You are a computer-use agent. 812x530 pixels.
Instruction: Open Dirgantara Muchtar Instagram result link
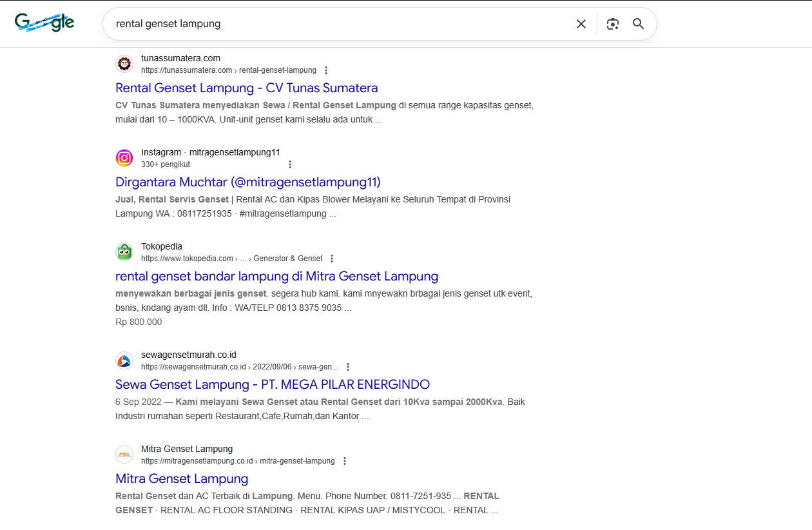pyautogui.click(x=247, y=182)
